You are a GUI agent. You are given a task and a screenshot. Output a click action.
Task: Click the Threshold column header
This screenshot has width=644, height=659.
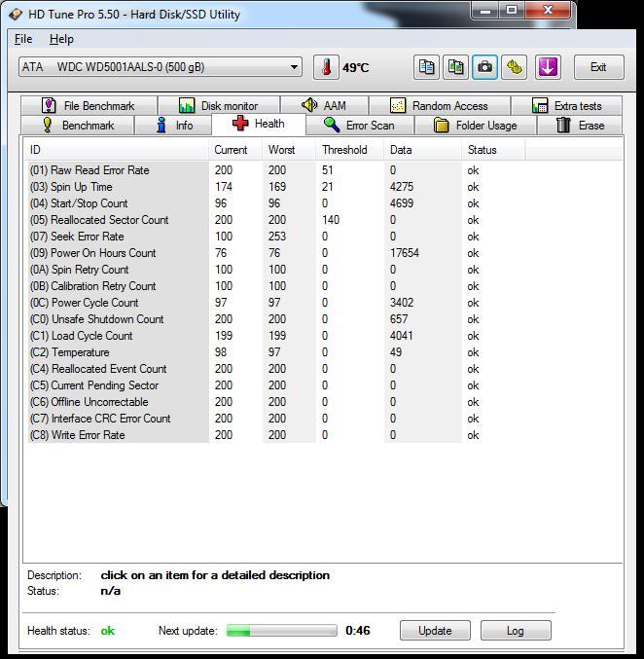pos(349,150)
